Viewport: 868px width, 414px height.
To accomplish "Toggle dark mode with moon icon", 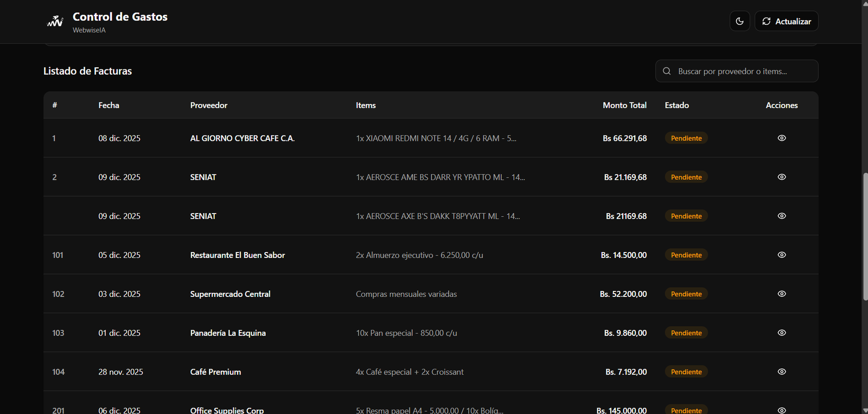I will pos(739,21).
